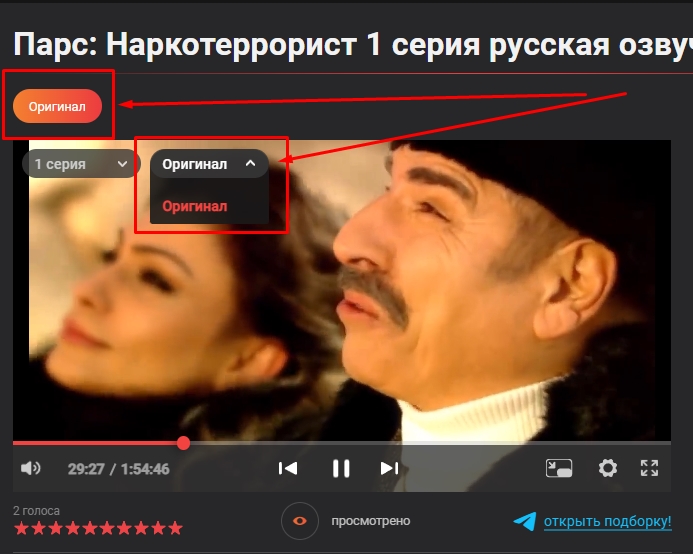
Task: Open the 'открыть подборку!' link
Action: pyautogui.click(x=607, y=522)
